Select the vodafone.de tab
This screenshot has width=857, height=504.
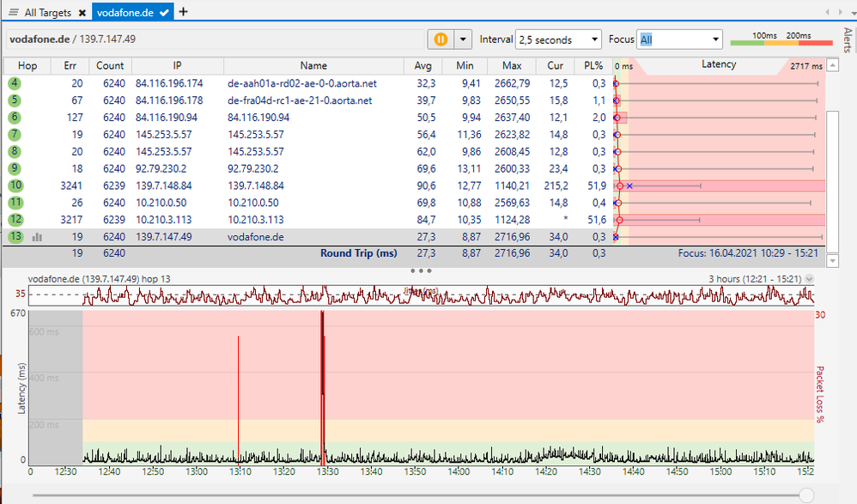(x=125, y=12)
